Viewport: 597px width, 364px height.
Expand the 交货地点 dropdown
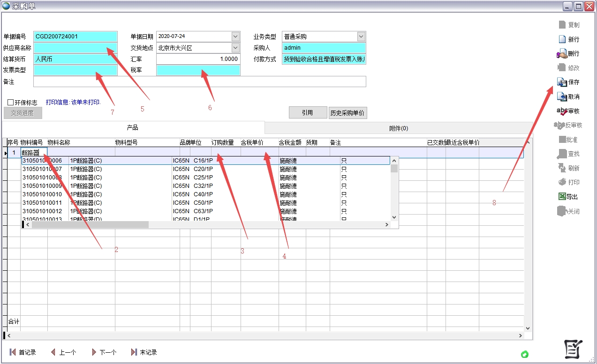[235, 48]
